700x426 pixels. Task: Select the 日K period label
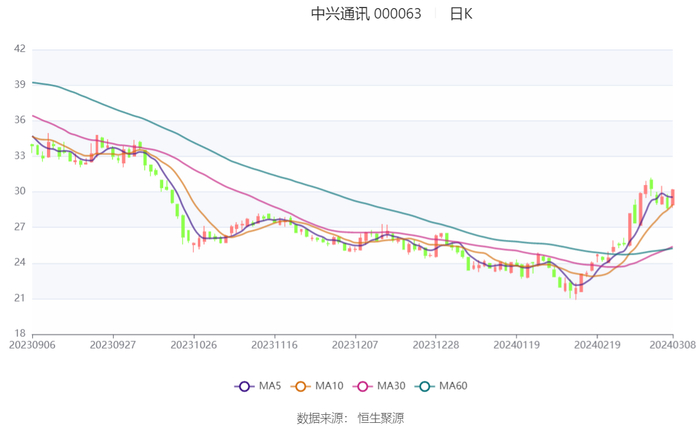(461, 14)
